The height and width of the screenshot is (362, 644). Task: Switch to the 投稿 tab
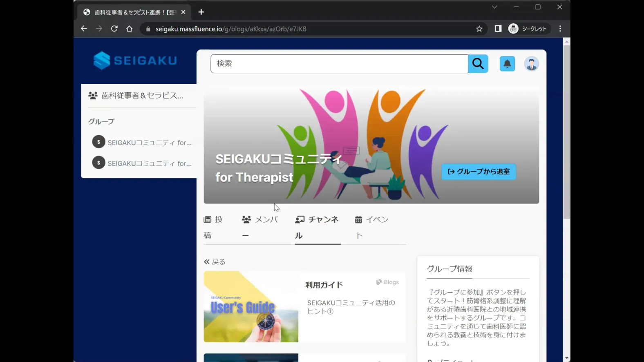point(213,228)
